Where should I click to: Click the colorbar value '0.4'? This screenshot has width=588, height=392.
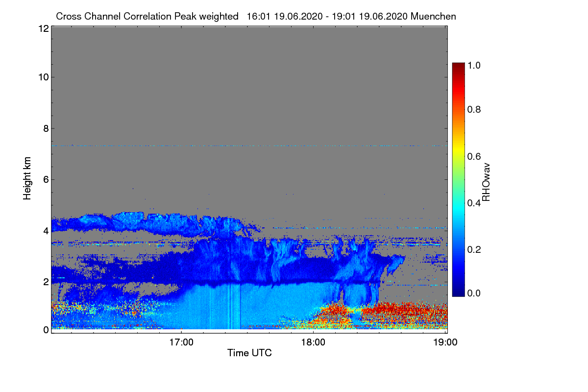pos(474,203)
